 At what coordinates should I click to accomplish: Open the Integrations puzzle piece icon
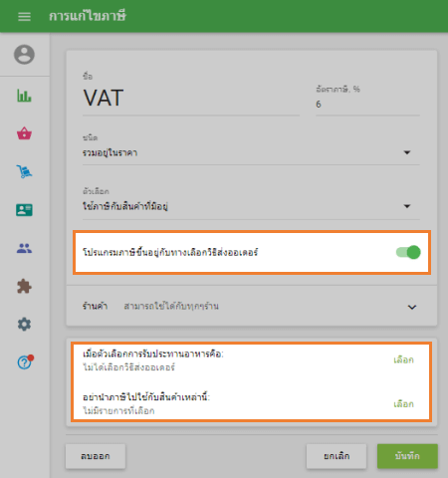pos(24,286)
